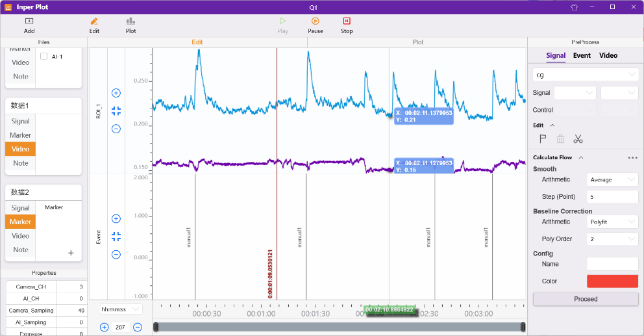This screenshot has height=336, width=644.
Task: Zoom in the Event plot
Action: point(116,219)
